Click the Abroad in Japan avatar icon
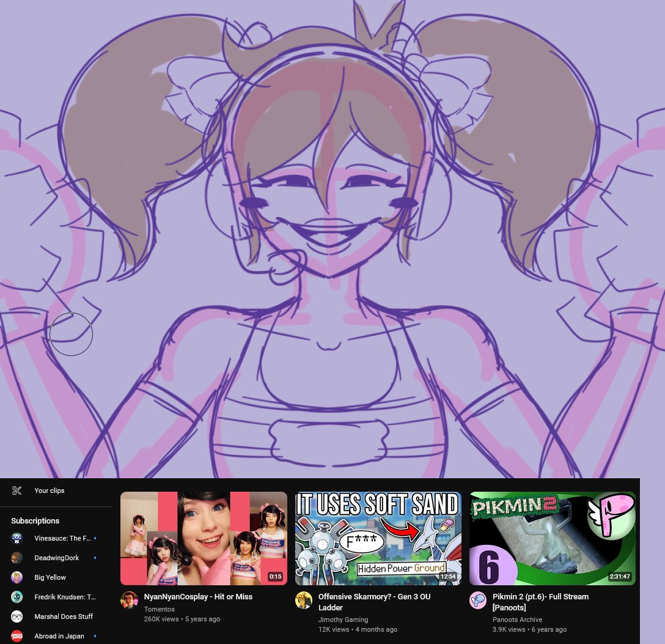This screenshot has width=665, height=644. pos(17,636)
